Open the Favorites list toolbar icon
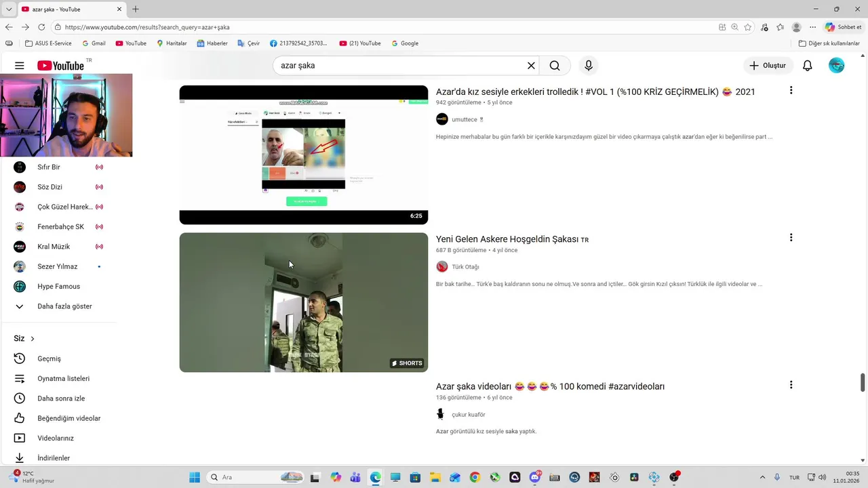This screenshot has width=868, height=488. pyautogui.click(x=781, y=27)
